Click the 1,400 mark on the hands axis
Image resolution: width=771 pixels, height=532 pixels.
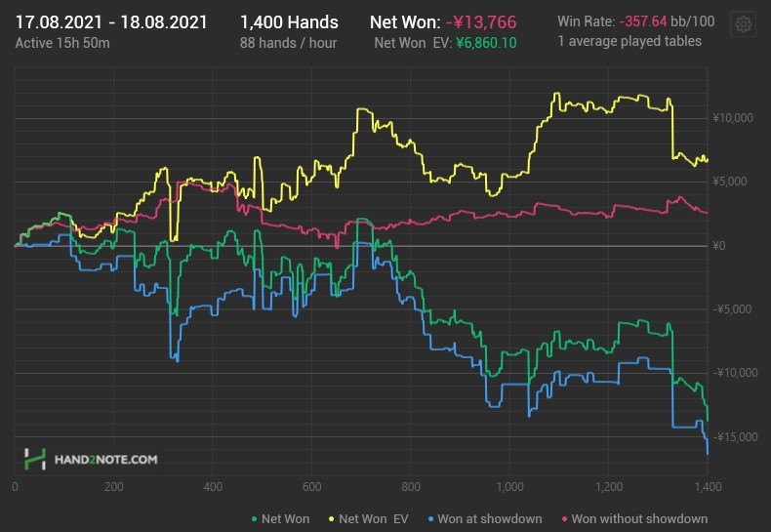click(x=707, y=486)
